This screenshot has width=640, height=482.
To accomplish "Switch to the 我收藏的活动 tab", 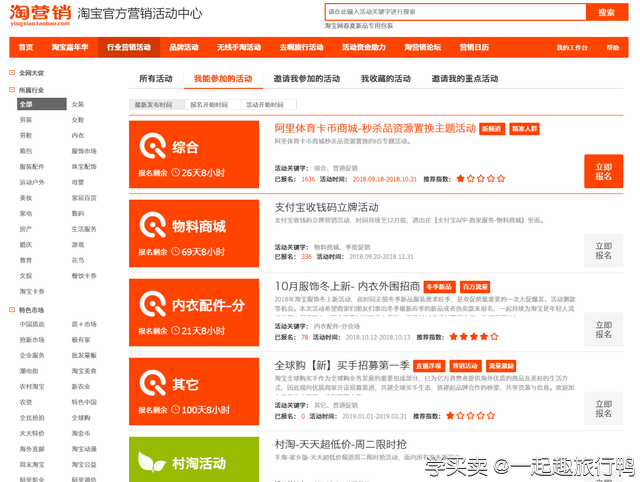I will [x=386, y=78].
